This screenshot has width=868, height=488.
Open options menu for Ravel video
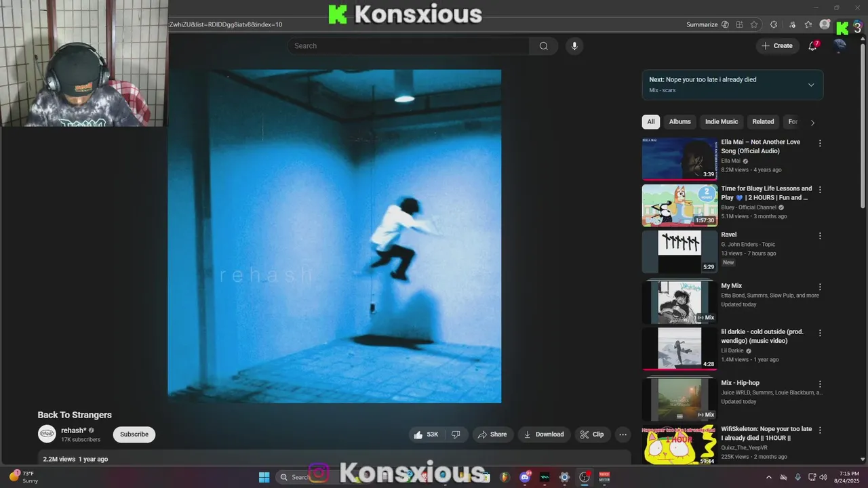(x=820, y=236)
